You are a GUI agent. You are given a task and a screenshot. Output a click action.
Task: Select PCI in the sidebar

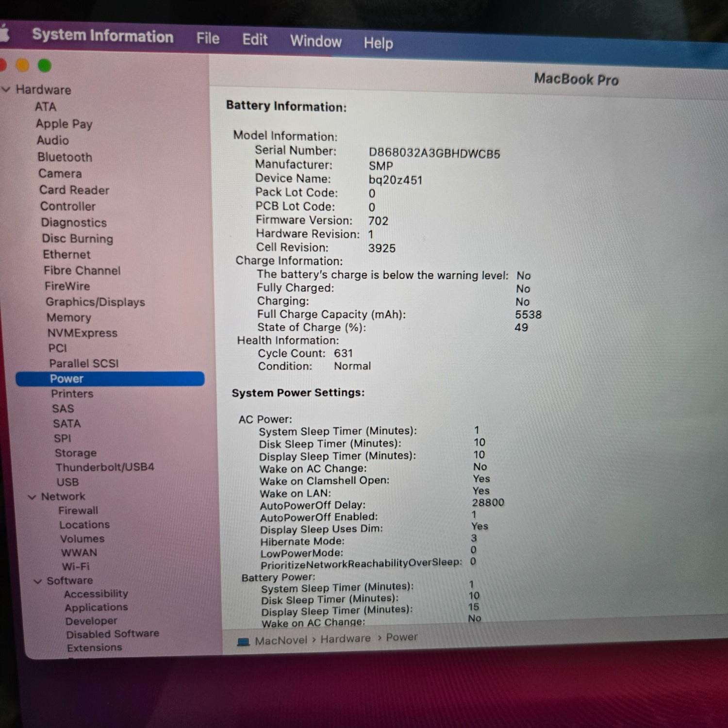[58, 348]
